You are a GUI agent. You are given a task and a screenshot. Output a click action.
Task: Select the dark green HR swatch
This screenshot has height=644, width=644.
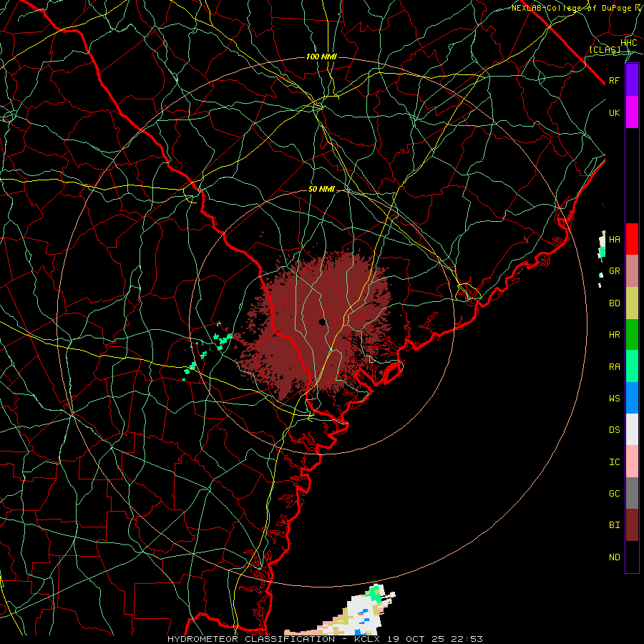[x=632, y=335]
